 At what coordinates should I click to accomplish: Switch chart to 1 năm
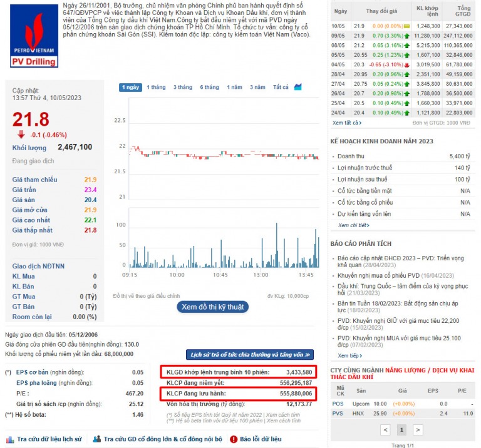pyautogui.click(x=234, y=88)
